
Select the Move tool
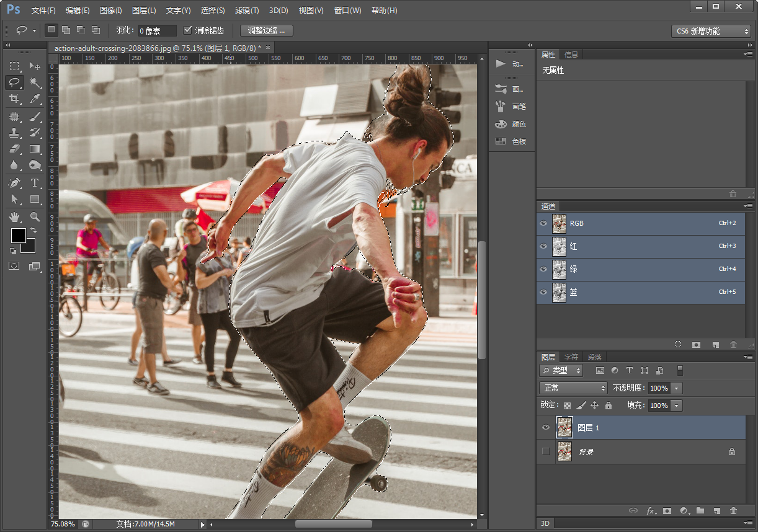pos(35,66)
